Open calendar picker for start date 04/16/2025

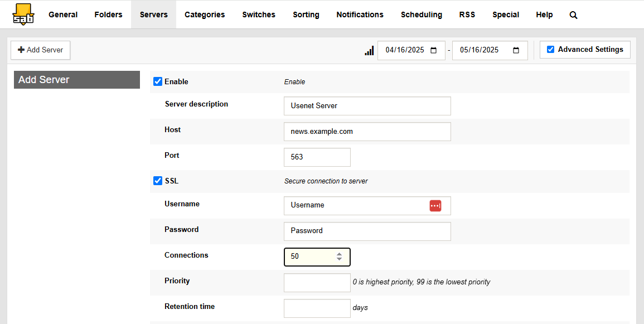(434, 50)
